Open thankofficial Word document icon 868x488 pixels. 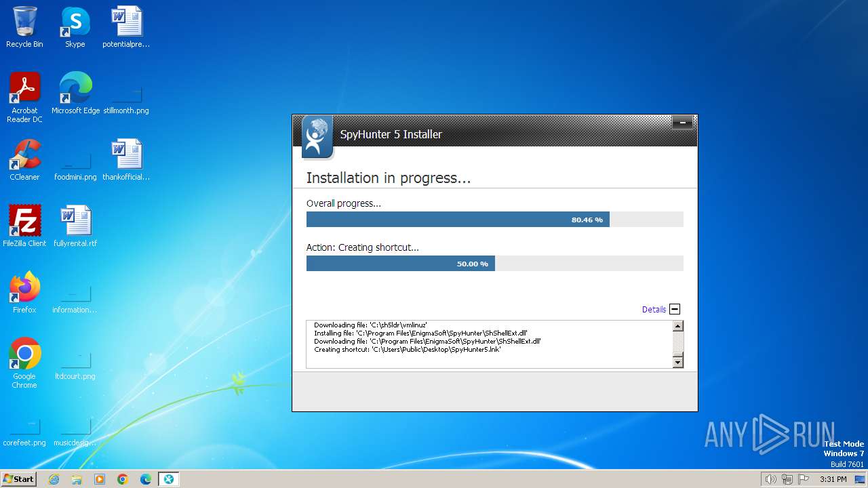point(126,160)
